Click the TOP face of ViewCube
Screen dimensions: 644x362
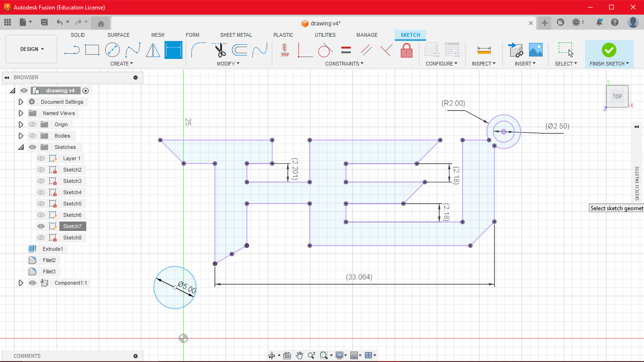point(617,96)
